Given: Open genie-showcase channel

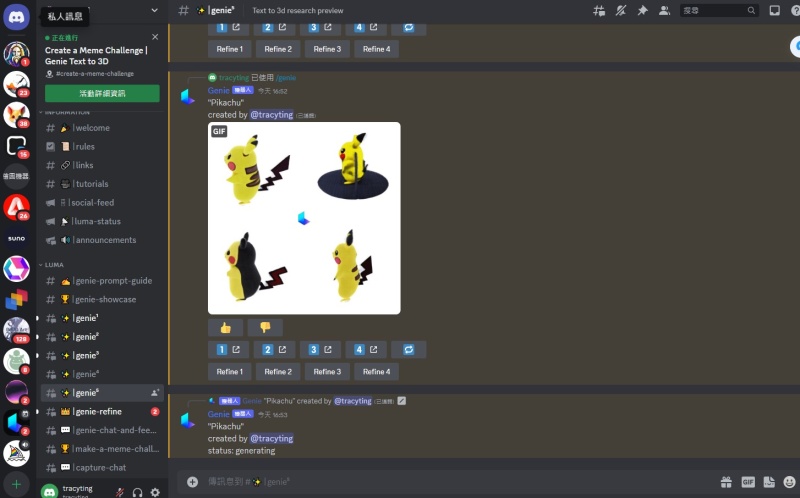Looking at the screenshot, I should coord(102,300).
